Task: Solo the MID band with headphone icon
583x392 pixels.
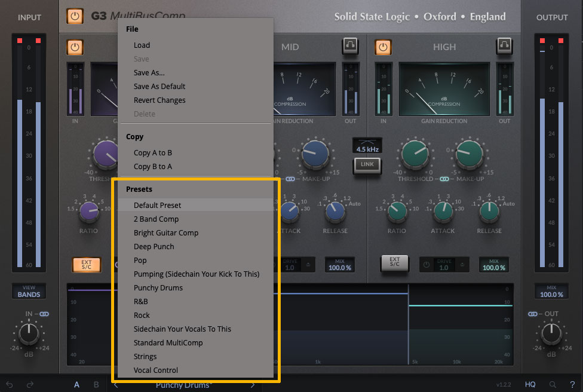Action: click(350, 46)
